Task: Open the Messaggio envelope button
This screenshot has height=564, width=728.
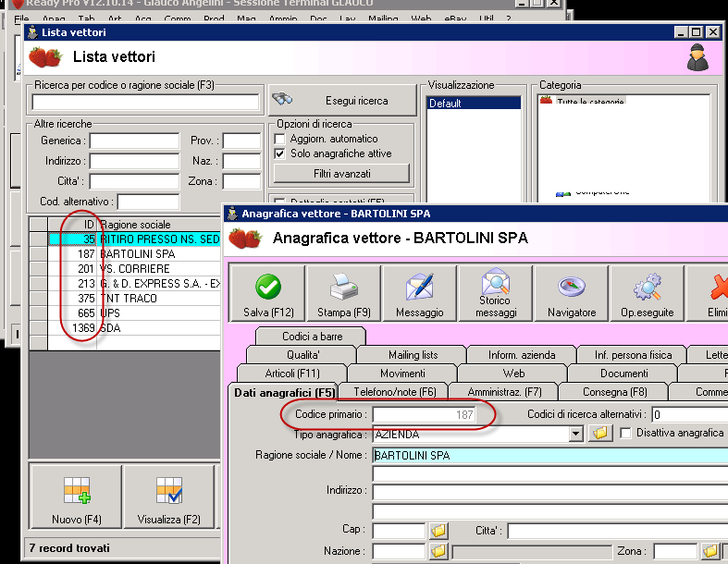Action: [419, 293]
